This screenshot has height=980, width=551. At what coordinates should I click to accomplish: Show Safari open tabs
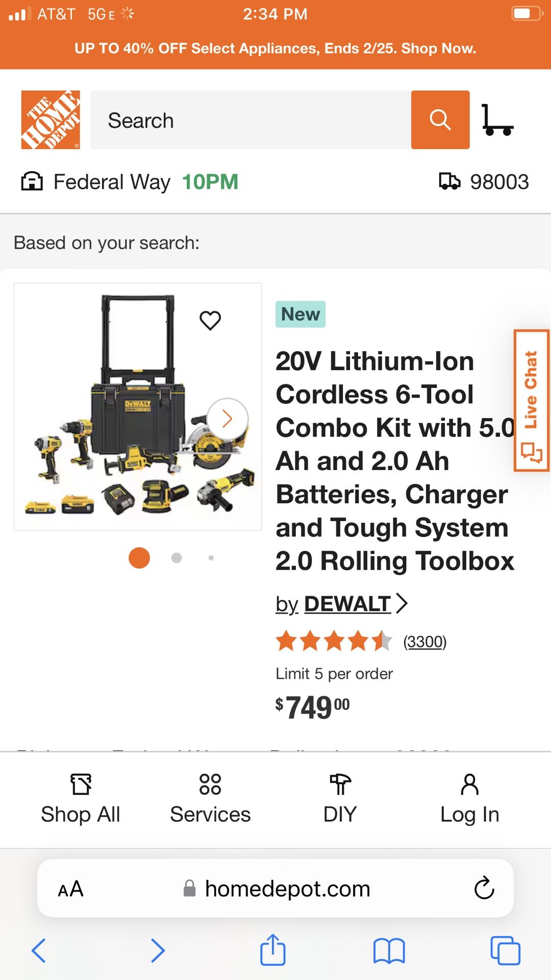pyautogui.click(x=505, y=950)
